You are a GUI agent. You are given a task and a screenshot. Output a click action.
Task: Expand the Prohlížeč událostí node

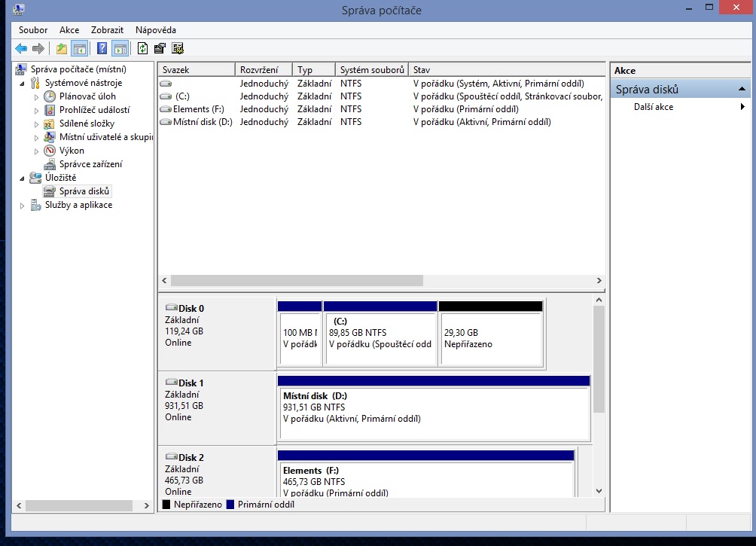click(36, 111)
